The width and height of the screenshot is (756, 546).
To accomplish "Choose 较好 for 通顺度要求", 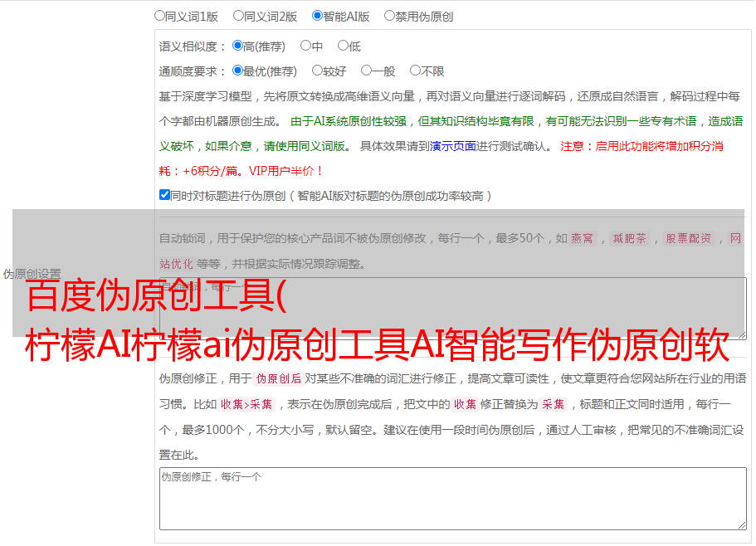I will pyautogui.click(x=317, y=71).
